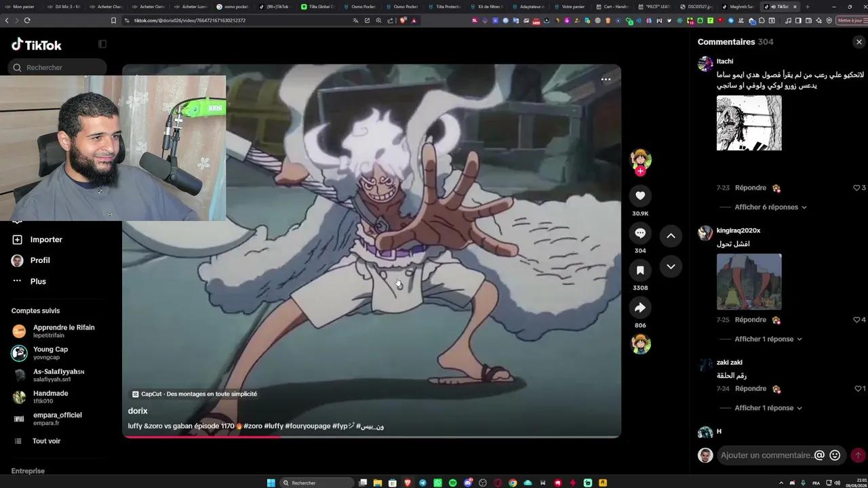Collapse the TikTok sidebar with the panel icon

[102, 44]
